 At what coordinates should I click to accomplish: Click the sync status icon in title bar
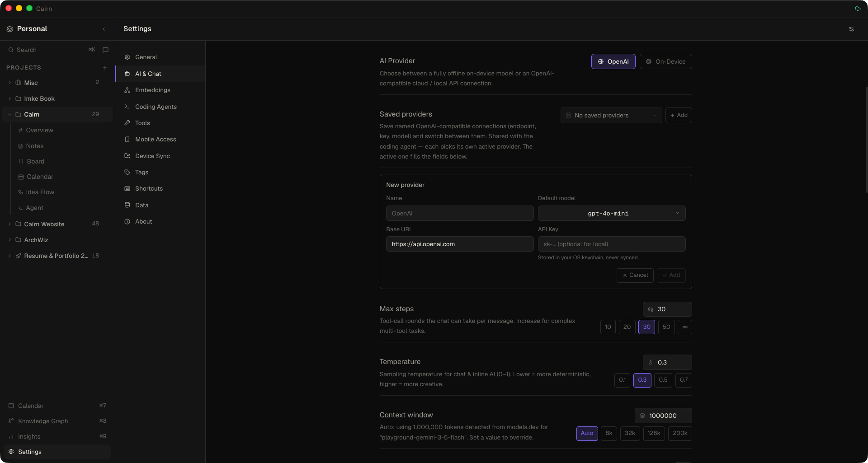point(858,9)
